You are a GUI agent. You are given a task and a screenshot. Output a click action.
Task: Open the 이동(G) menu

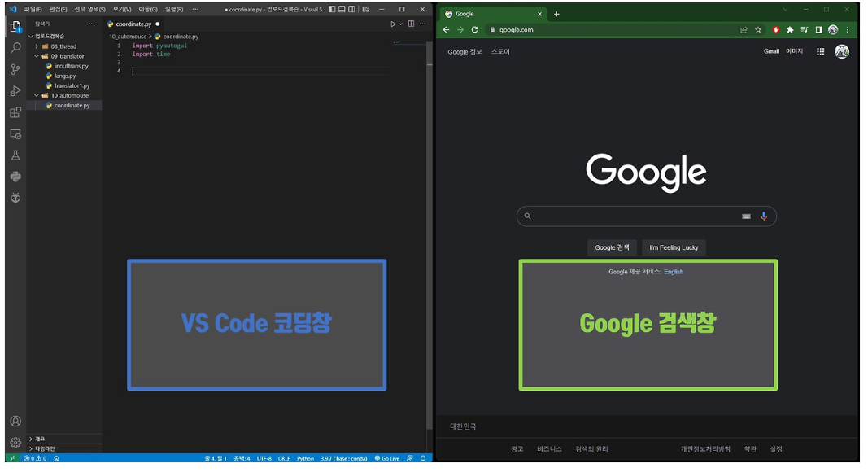tap(148, 10)
